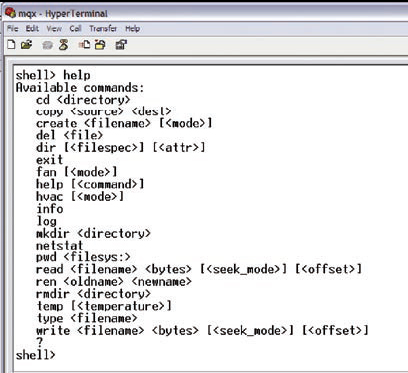Click the 'shell> help' command line
Image resolution: width=408 pixels, height=373 pixels.
tap(53, 75)
